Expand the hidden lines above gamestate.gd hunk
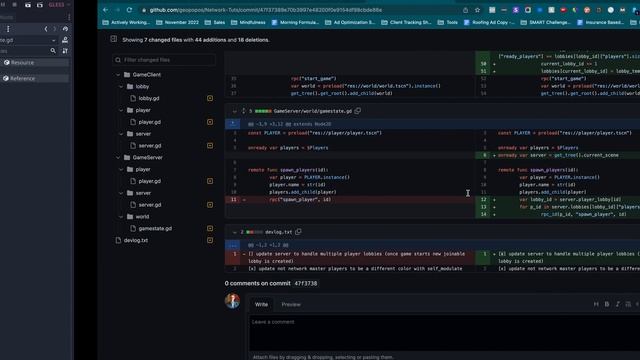Image resolution: width=640 pixels, height=360 pixels. pyautogui.click(x=233, y=124)
